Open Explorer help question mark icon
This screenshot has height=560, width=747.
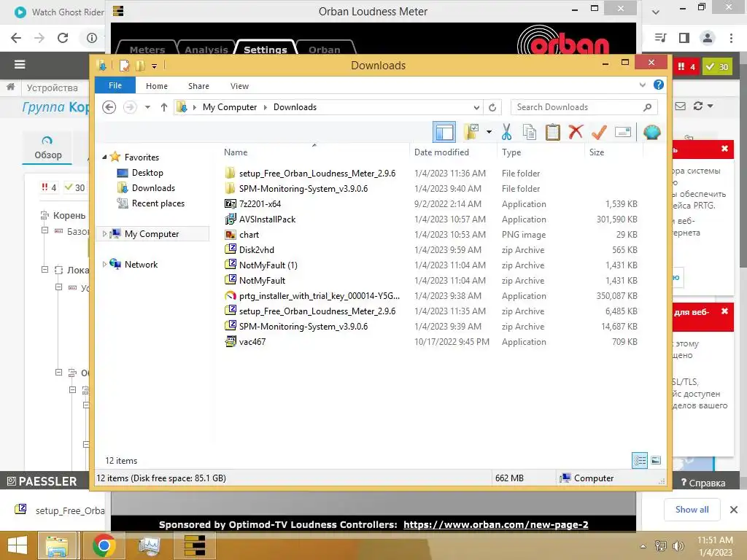(x=659, y=85)
